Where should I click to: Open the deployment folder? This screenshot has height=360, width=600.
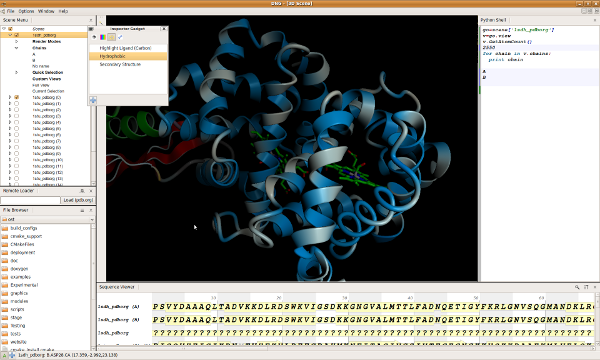point(23,252)
